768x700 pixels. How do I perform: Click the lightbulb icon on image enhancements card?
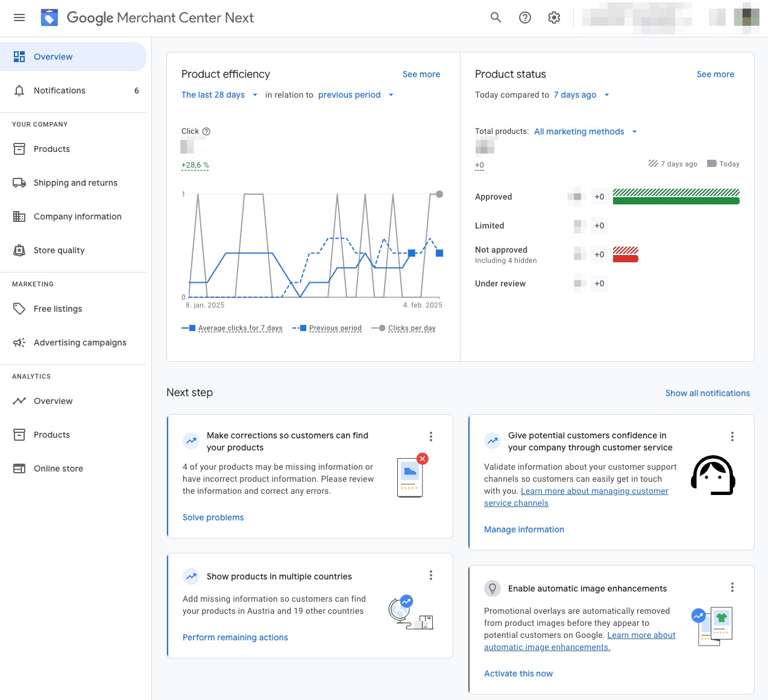point(493,588)
